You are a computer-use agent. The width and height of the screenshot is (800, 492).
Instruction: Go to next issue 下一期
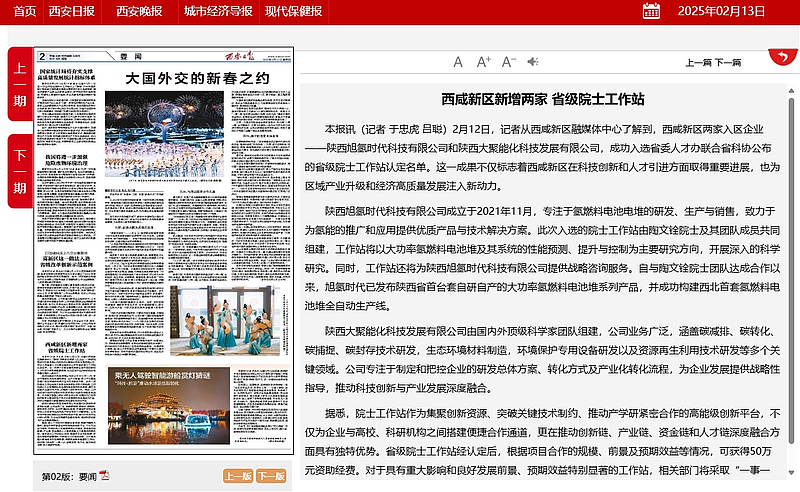pyautogui.click(x=20, y=171)
